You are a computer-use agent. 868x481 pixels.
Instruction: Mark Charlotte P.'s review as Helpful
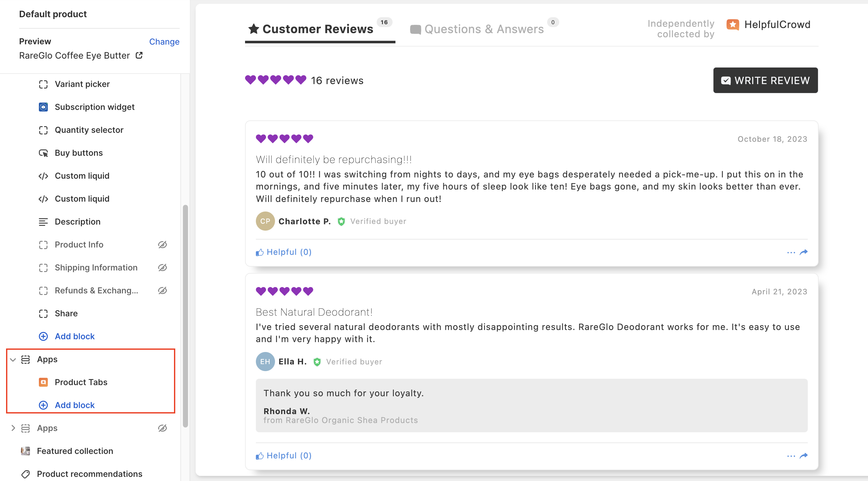pyautogui.click(x=284, y=252)
